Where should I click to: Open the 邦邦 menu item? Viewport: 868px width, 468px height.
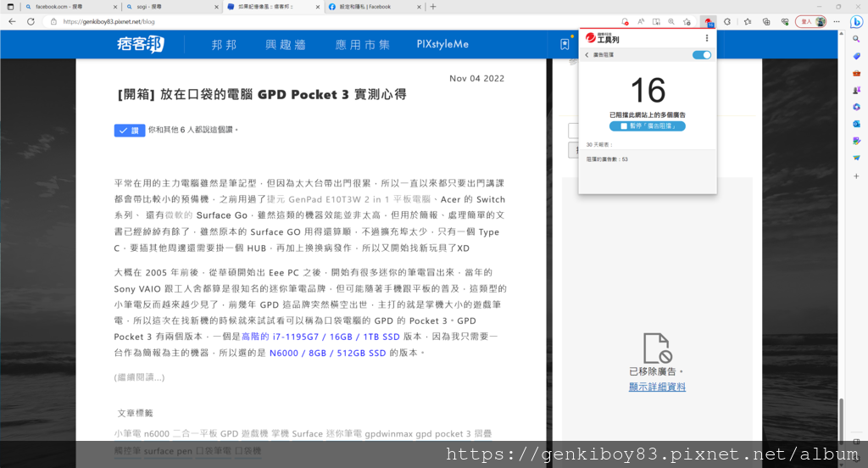[x=224, y=44]
